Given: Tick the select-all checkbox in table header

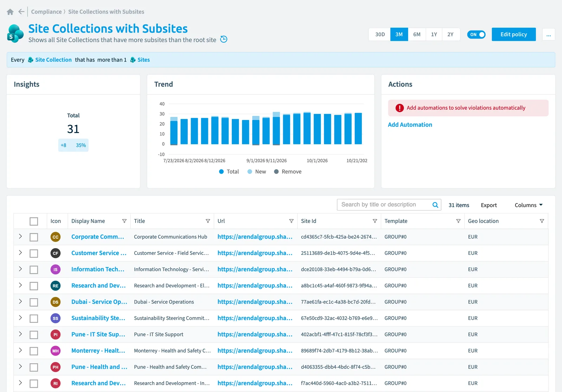Looking at the screenshot, I should pos(34,221).
